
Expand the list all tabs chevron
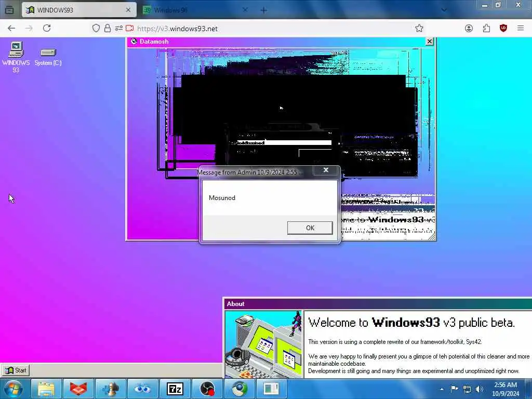(444, 10)
